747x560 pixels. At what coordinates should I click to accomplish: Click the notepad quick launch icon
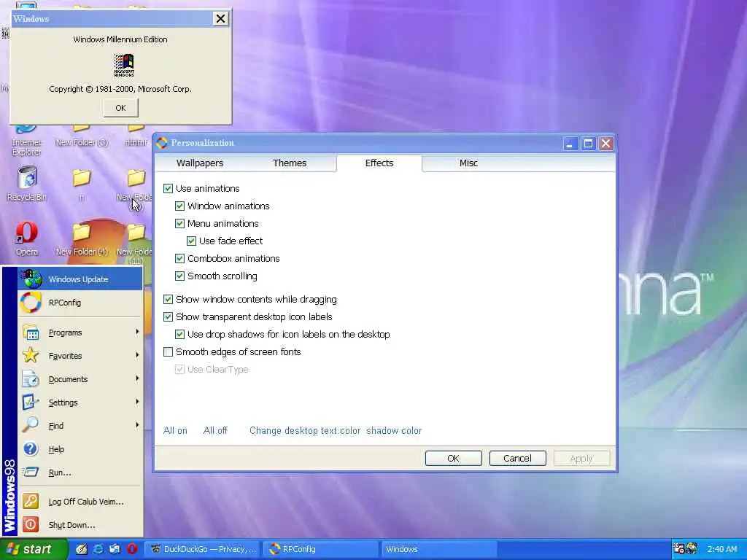point(82,549)
